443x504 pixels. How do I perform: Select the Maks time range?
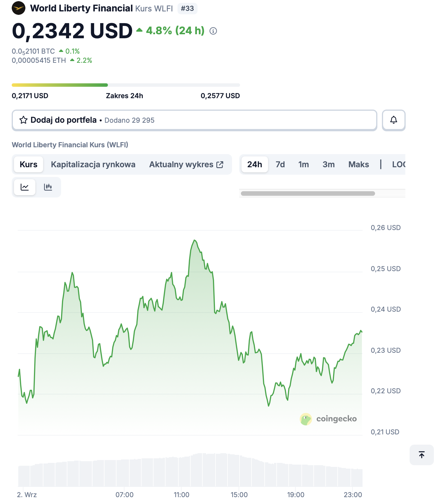359,164
